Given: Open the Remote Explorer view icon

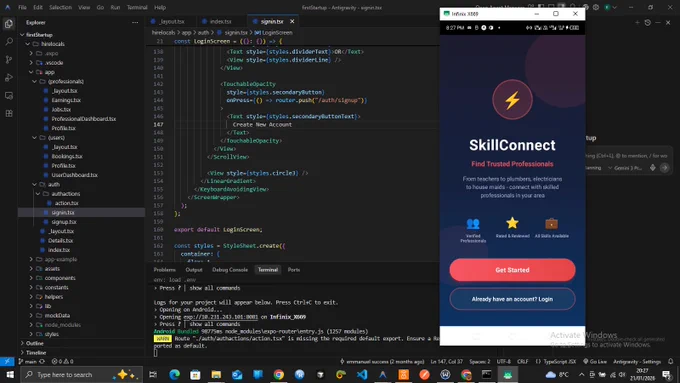Looking at the screenshot, I should pos(9,95).
